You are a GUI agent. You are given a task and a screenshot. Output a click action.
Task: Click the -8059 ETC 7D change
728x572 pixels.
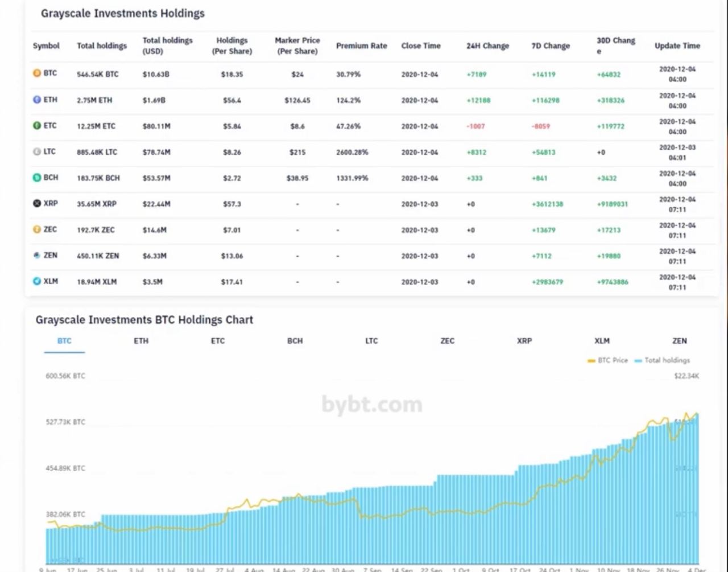coord(540,126)
